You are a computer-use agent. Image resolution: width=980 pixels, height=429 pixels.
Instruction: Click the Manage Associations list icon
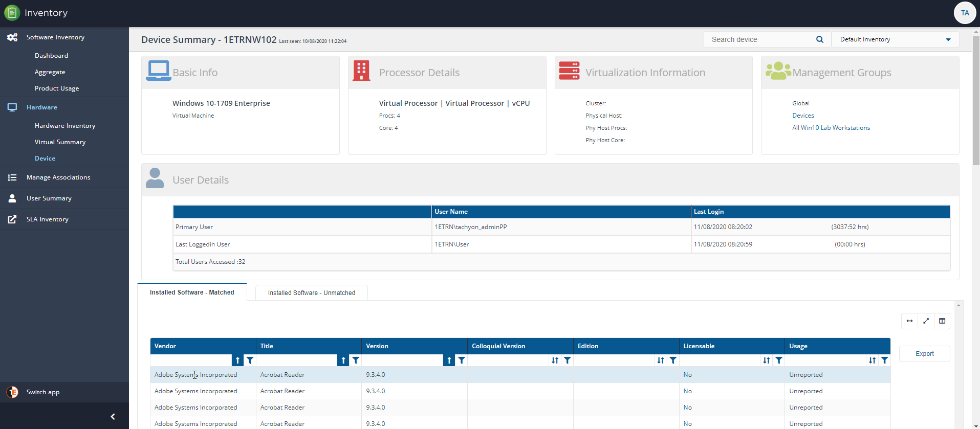tap(12, 177)
